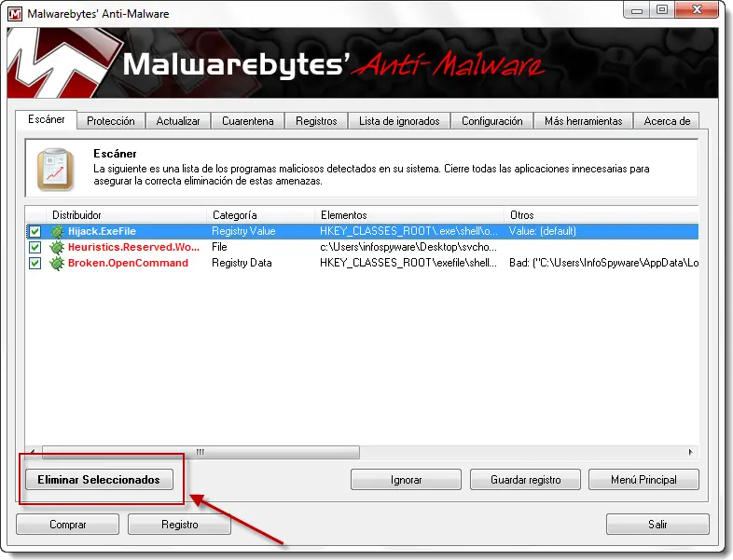Sort by the Elementos column header
The height and width of the screenshot is (560, 733).
pyautogui.click(x=409, y=215)
